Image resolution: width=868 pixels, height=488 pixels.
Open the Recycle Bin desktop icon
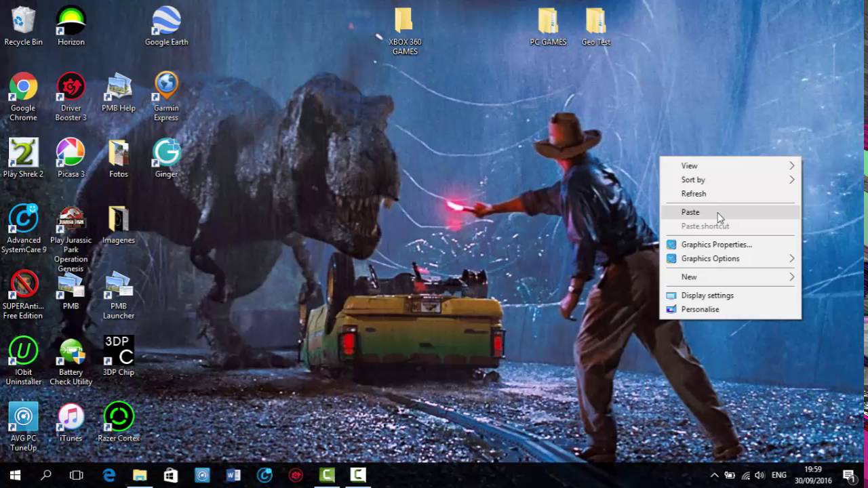pos(23,26)
